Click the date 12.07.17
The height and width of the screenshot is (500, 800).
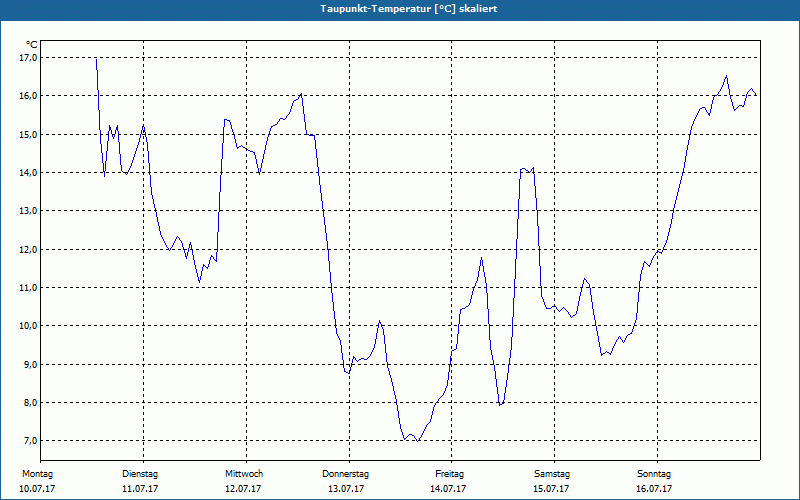coord(243,489)
